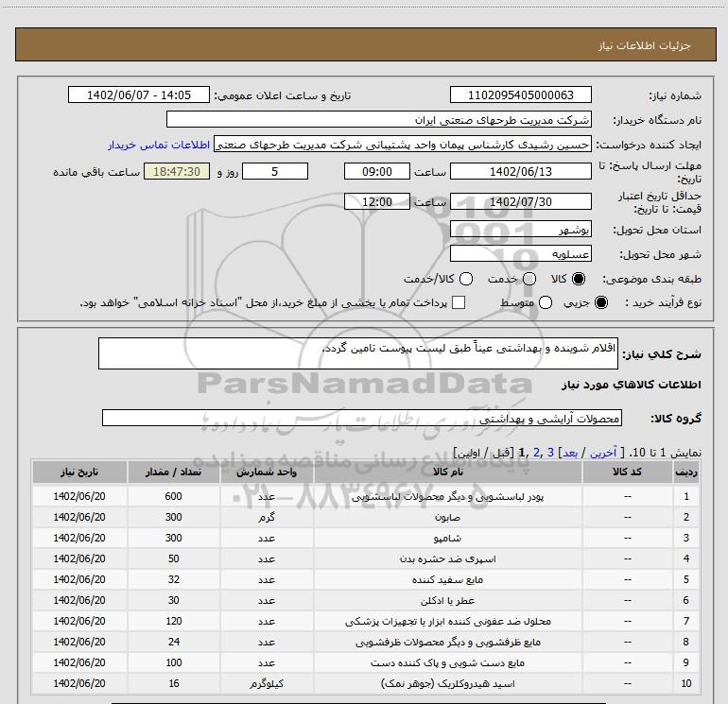Image resolution: width=728 pixels, height=704 pixels.
Task: Click the گرم unit cell for صابون
Action: pos(267,517)
